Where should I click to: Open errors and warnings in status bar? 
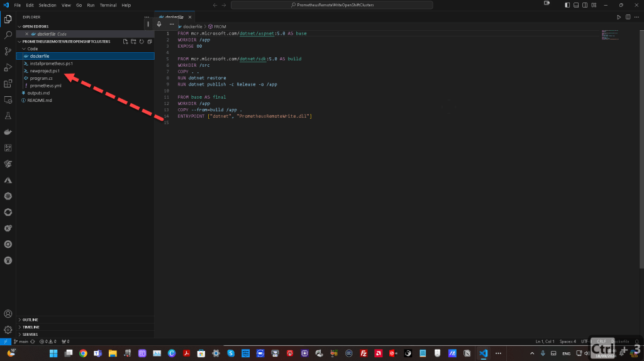pyautogui.click(x=48, y=342)
